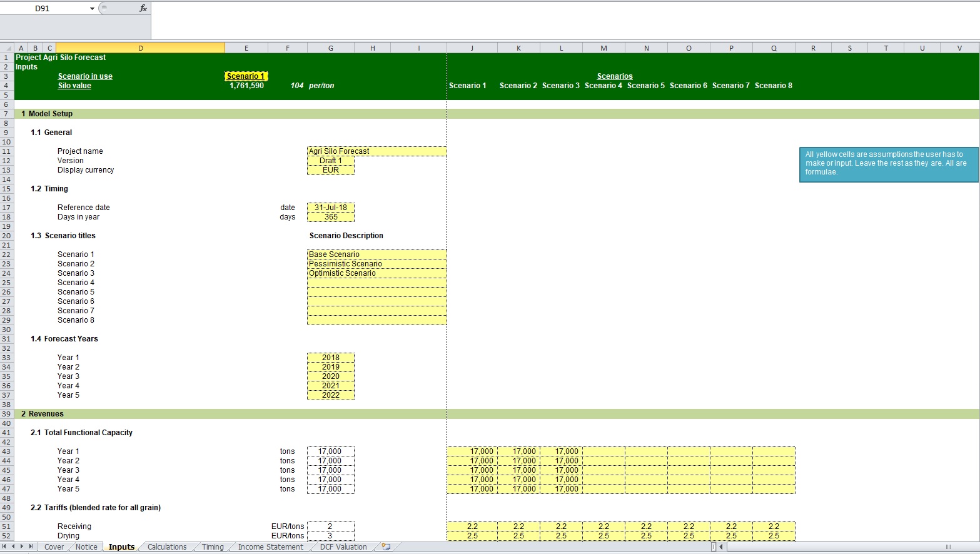The height and width of the screenshot is (554, 980).
Task: Click the Scenarios heading
Action: pyautogui.click(x=615, y=76)
